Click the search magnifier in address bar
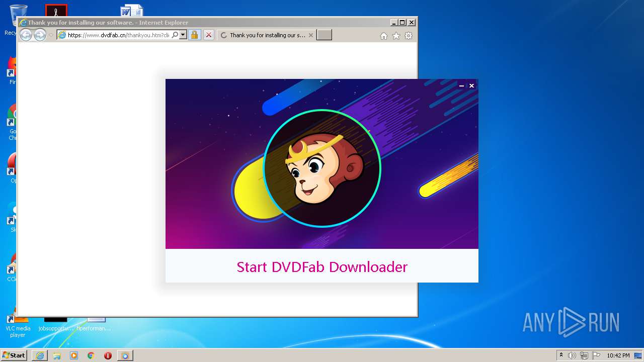 point(175,35)
